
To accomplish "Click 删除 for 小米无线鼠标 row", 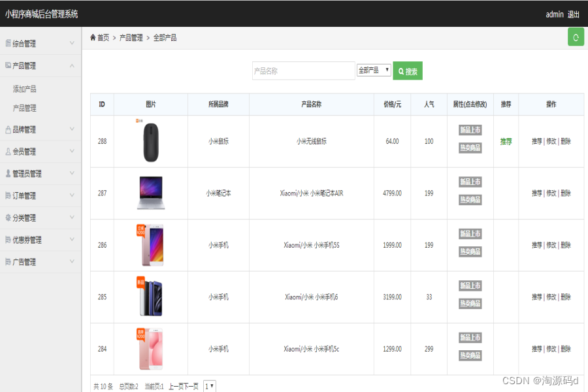I will (566, 141).
